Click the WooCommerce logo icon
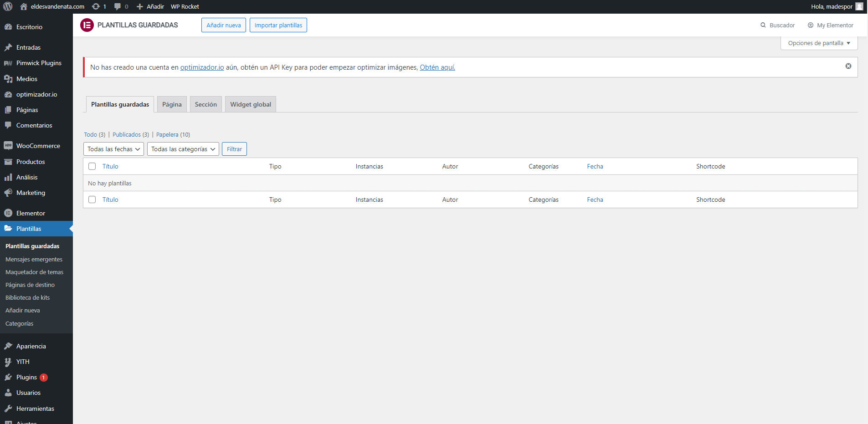Screen dimensions: 868x424 pos(8,146)
